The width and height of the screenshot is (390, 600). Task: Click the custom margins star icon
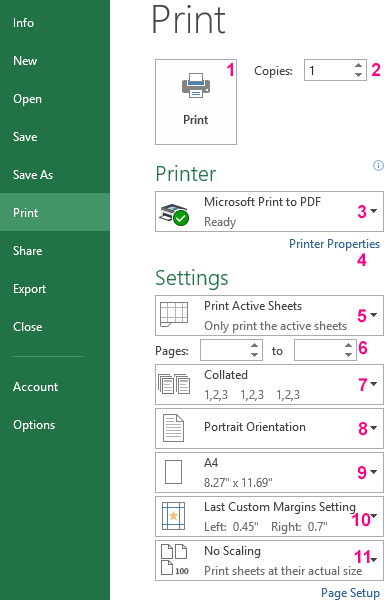173,516
